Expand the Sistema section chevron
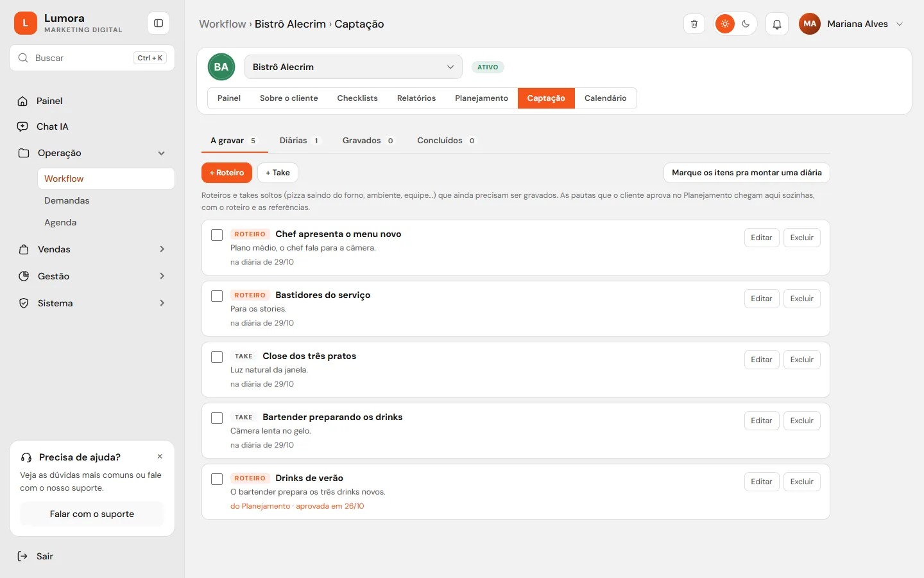Image resolution: width=924 pixels, height=578 pixels. [x=162, y=303]
